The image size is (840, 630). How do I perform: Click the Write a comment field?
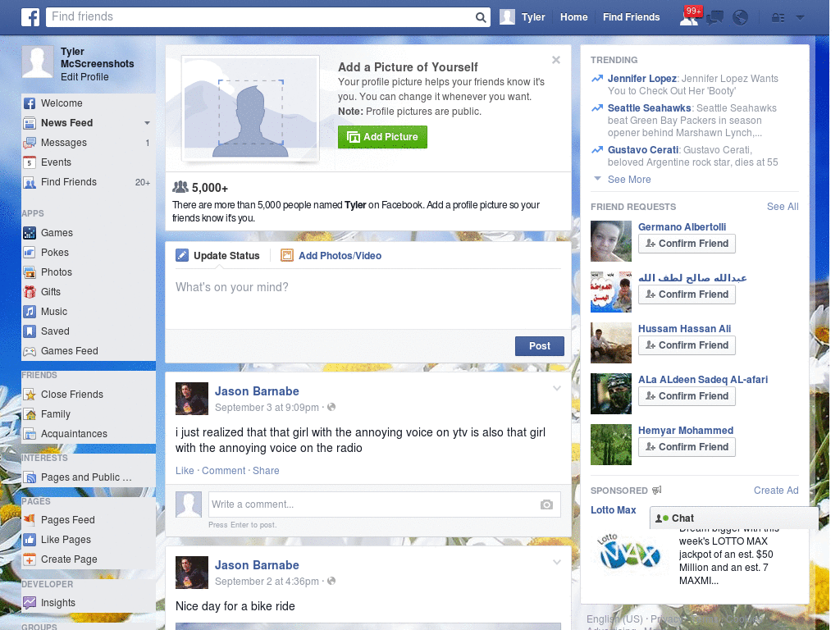pyautogui.click(x=375, y=504)
